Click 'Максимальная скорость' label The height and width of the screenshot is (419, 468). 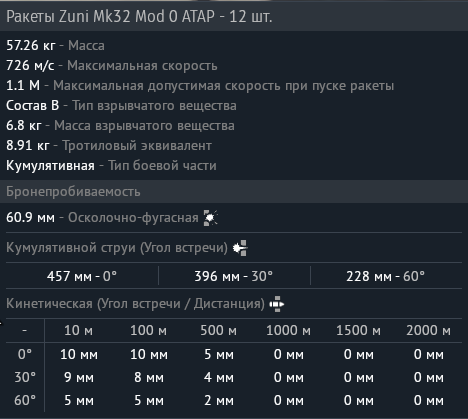tap(142, 66)
